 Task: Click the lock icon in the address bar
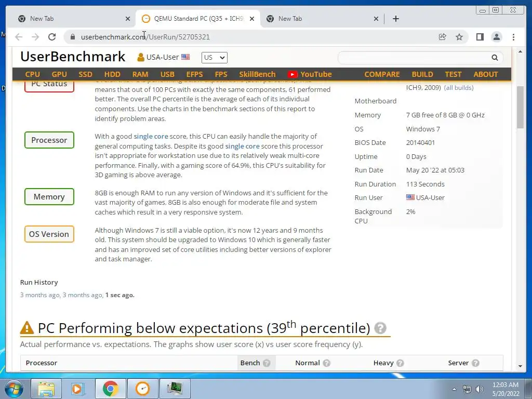click(x=73, y=37)
